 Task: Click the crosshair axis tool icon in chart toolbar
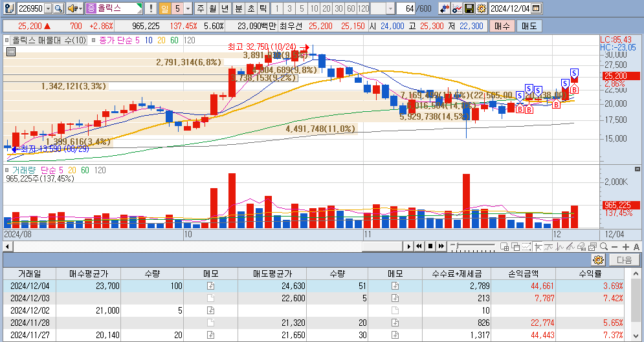(x=538, y=246)
